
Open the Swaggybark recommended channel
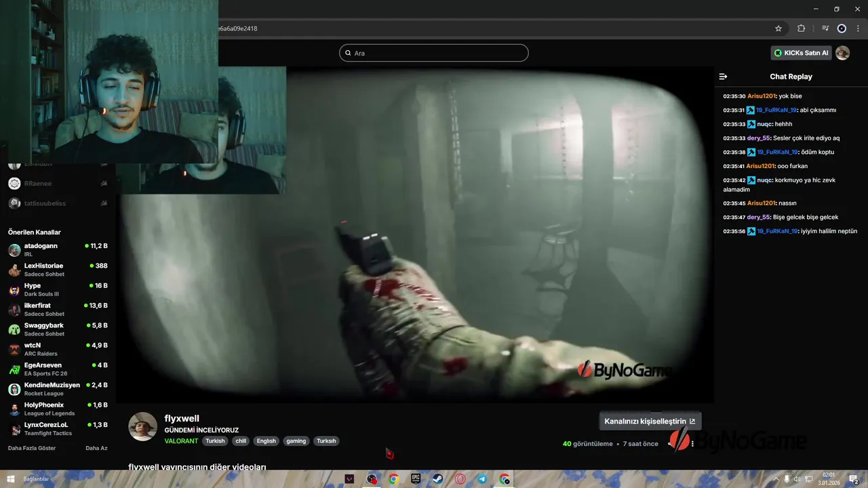coord(58,329)
